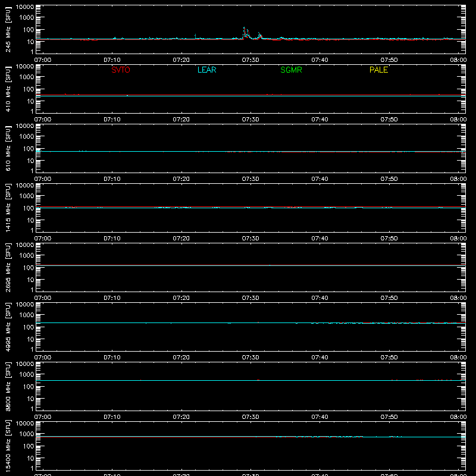
Task: Click the 07:50 time label under the 4995 MHz plot
Action: pos(389,358)
